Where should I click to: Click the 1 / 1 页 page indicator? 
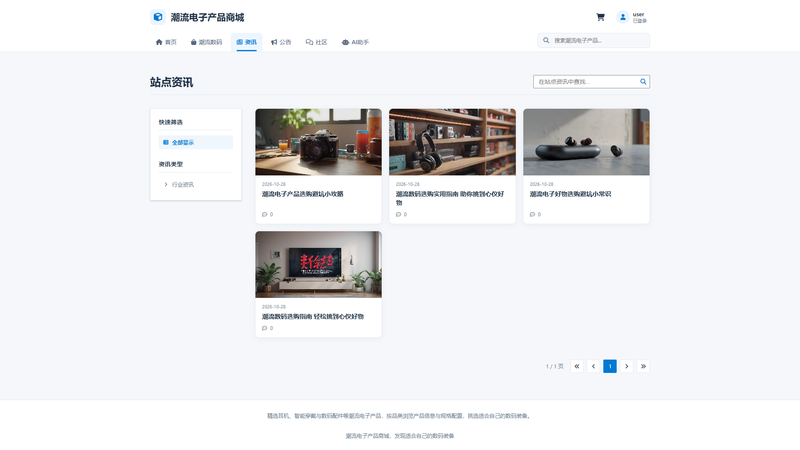tap(555, 366)
